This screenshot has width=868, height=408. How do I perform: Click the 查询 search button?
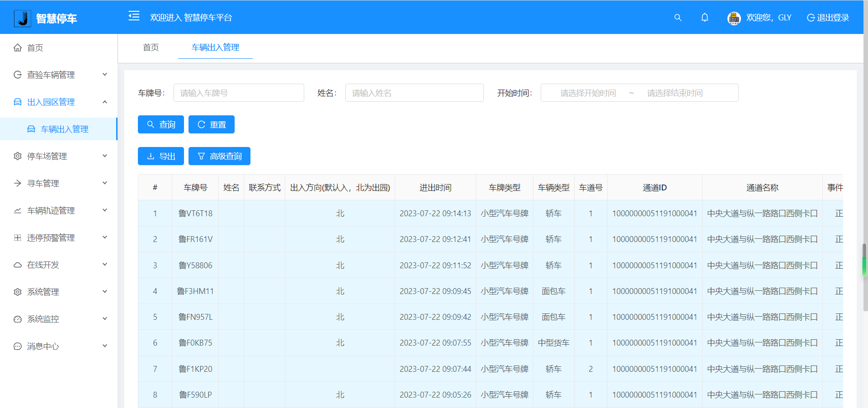pyautogui.click(x=161, y=124)
